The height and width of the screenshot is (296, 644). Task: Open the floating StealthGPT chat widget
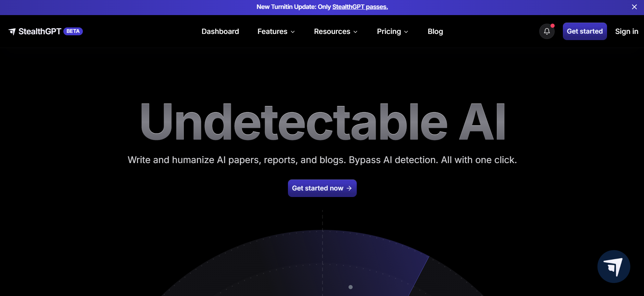614,267
